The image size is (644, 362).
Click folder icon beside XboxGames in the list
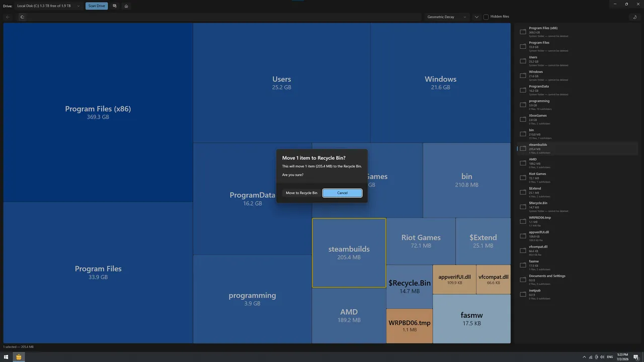[x=523, y=119]
